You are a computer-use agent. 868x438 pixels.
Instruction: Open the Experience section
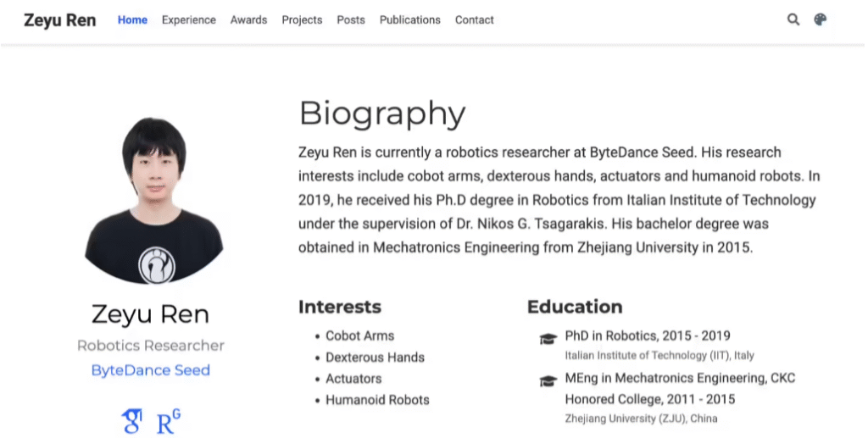(188, 19)
